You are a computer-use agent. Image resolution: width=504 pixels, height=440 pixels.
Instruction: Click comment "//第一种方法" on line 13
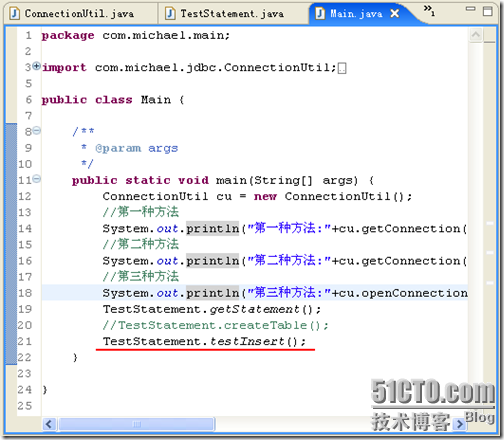pyautogui.click(x=141, y=212)
